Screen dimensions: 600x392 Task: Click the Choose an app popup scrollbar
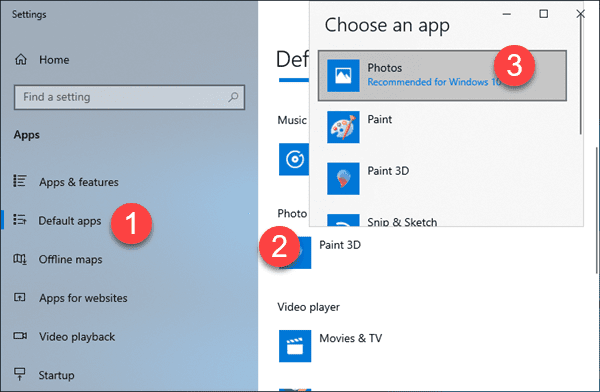pyautogui.click(x=580, y=75)
